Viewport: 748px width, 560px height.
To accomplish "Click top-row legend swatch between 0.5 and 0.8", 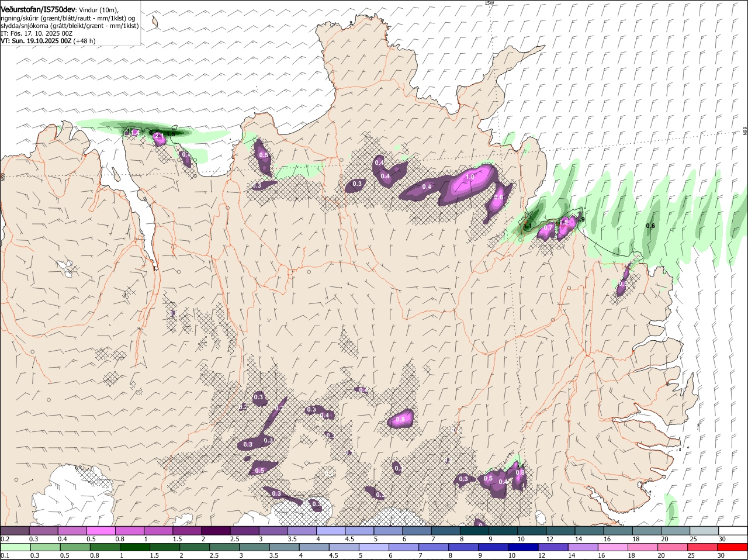I will pos(101,530).
